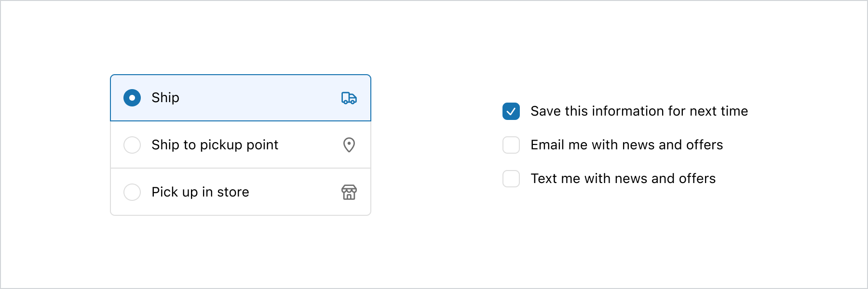The height and width of the screenshot is (289, 868).
Task: Click "Email me with news and offers" text
Action: tap(626, 145)
